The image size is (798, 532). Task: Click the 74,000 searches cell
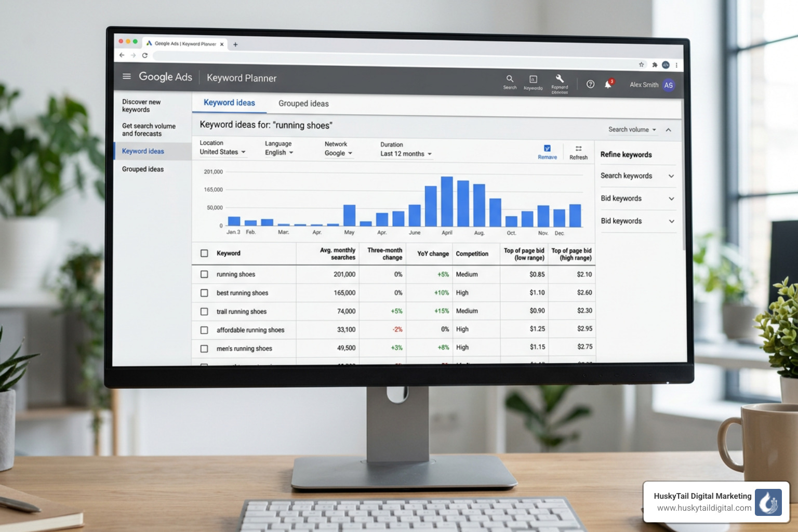347,311
